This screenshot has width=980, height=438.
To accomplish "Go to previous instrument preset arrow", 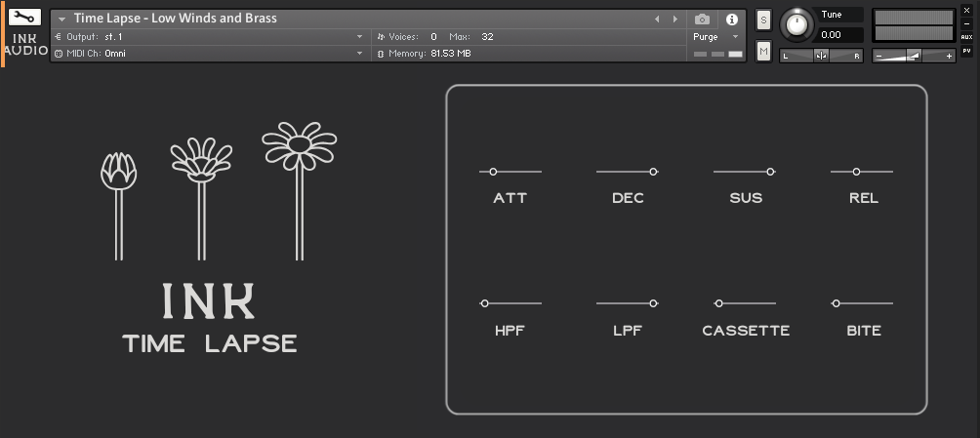I will point(657,19).
